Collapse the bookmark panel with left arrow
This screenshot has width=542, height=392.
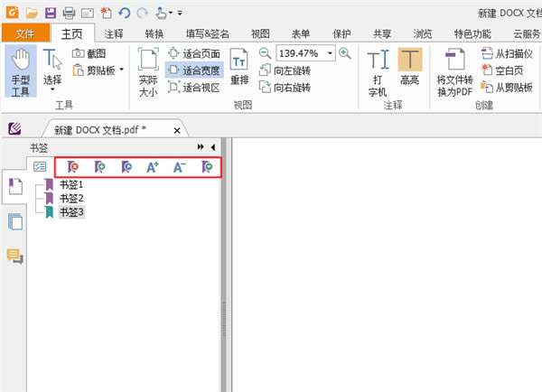213,147
